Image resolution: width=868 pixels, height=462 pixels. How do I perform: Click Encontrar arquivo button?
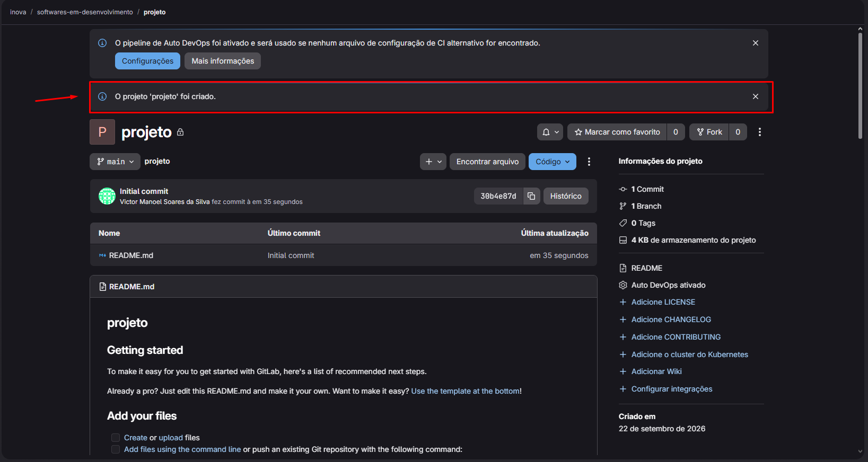(x=487, y=162)
